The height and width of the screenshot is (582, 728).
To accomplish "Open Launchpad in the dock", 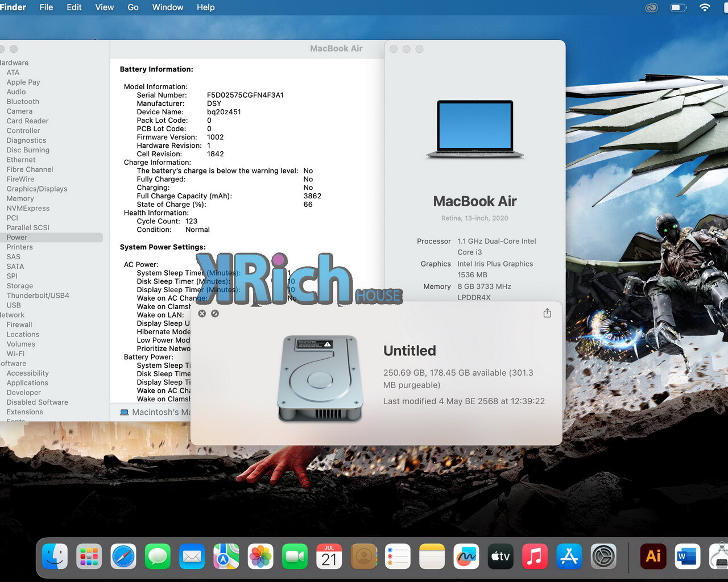I will (89, 556).
